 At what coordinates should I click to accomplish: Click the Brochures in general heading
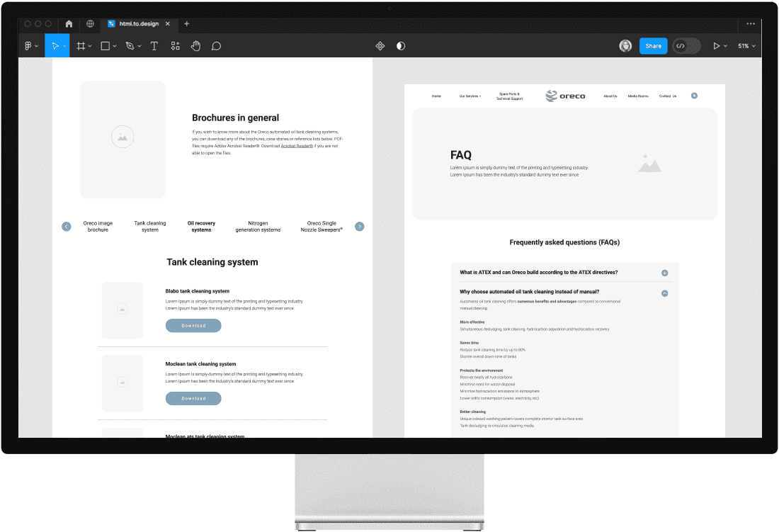236,118
